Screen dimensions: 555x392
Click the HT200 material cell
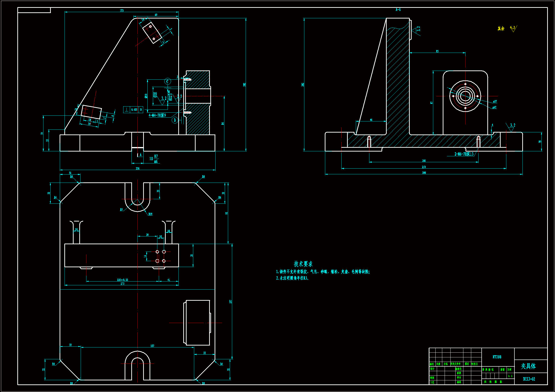pos(497,357)
